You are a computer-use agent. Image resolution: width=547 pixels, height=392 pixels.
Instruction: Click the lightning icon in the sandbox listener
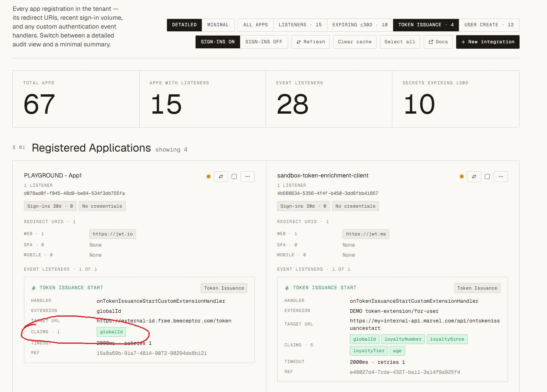click(x=287, y=288)
